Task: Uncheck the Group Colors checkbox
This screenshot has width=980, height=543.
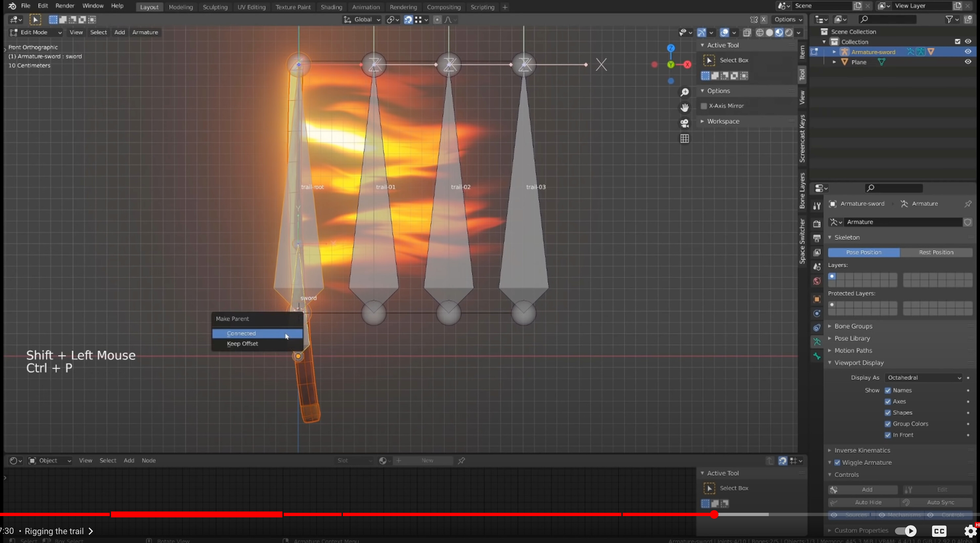Action: [x=888, y=424]
